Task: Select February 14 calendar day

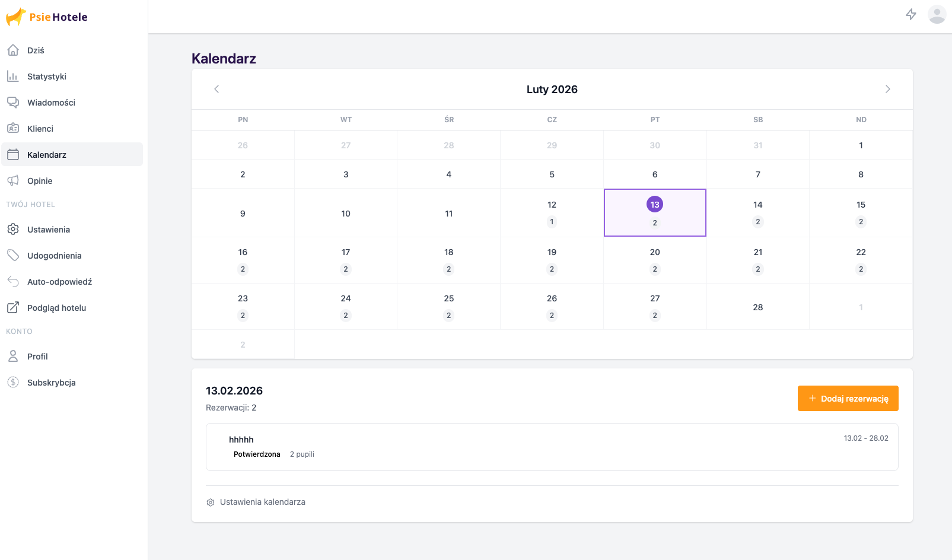Action: (x=757, y=212)
